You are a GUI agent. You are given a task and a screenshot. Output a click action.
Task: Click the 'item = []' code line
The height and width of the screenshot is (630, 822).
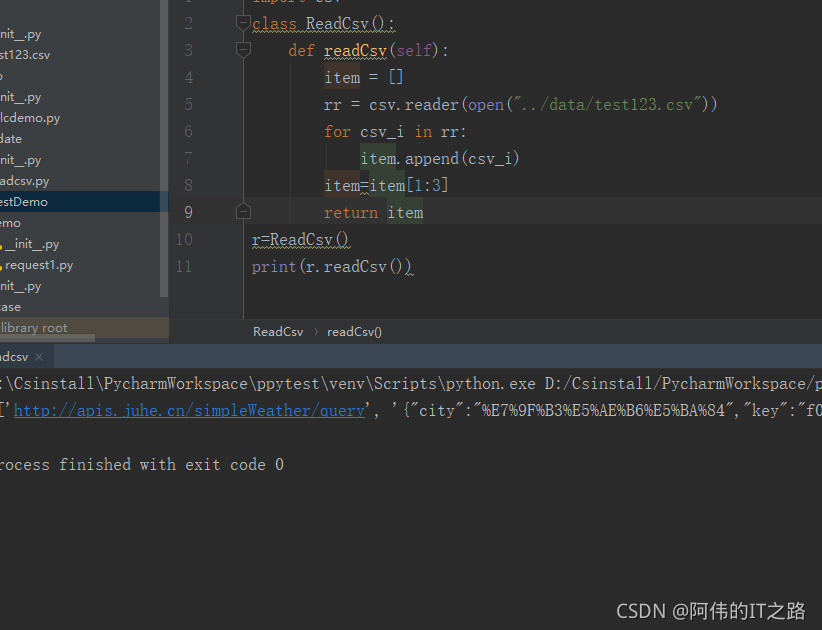[363, 78]
